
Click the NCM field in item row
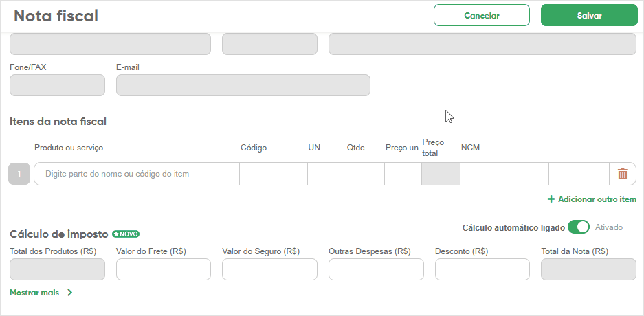click(x=504, y=174)
